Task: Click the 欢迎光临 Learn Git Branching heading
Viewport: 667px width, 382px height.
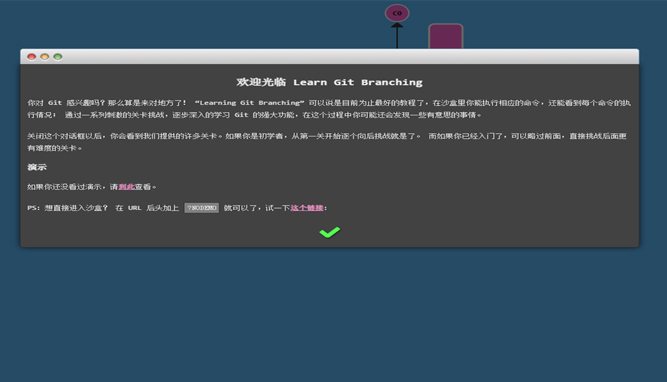Action: coord(330,82)
